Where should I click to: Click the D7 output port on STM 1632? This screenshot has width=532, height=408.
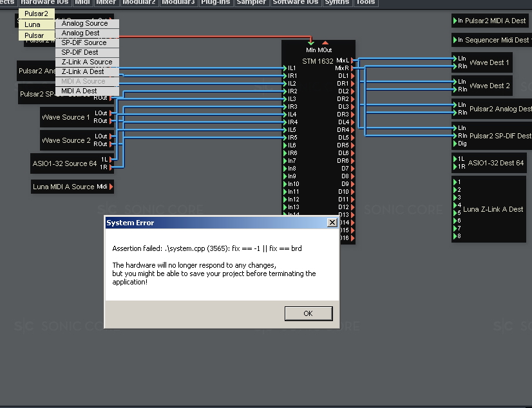[352, 169]
